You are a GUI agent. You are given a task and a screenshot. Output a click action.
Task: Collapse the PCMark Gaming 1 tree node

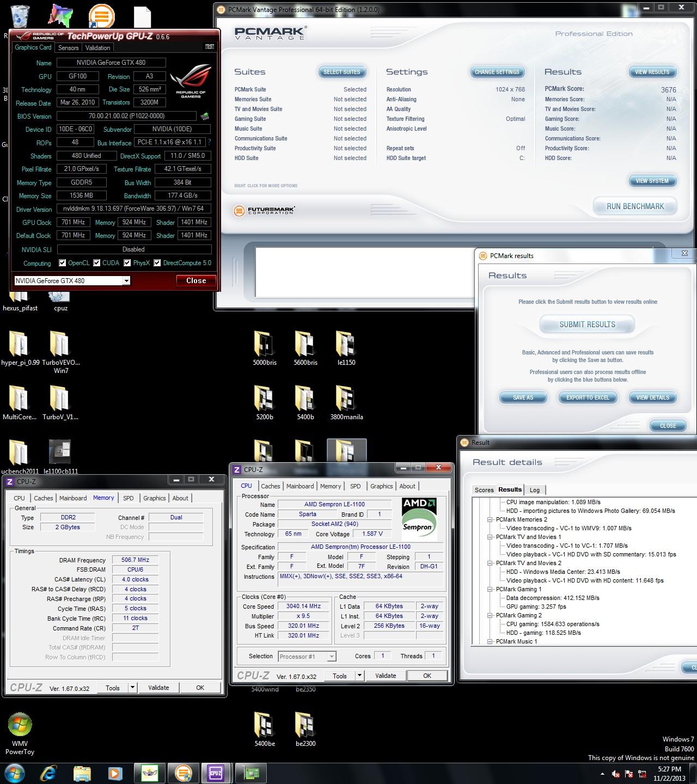coord(490,589)
